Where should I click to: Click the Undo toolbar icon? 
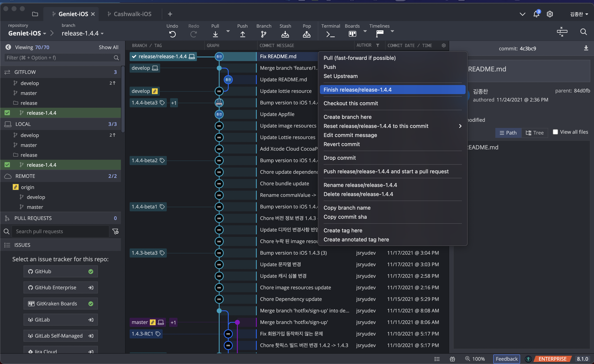pyautogui.click(x=172, y=34)
